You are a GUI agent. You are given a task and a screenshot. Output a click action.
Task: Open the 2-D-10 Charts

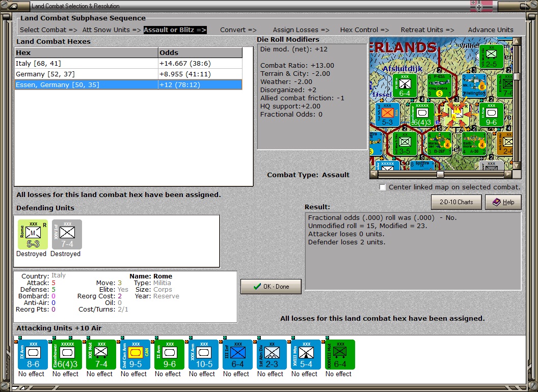tap(456, 202)
